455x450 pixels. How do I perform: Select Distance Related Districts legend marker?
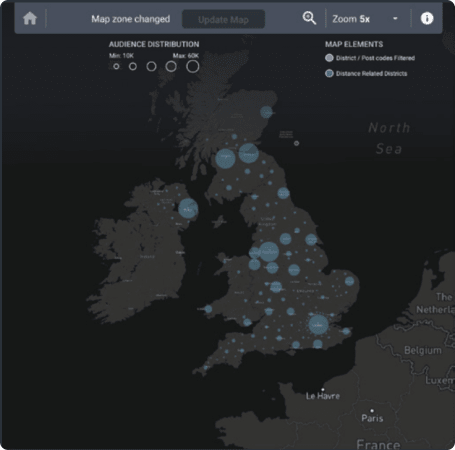[329, 73]
